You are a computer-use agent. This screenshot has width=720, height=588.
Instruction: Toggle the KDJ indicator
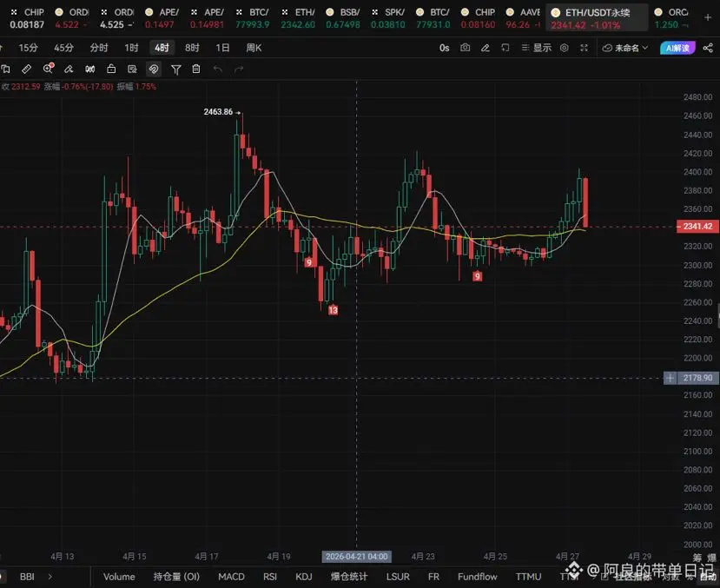[303, 577]
